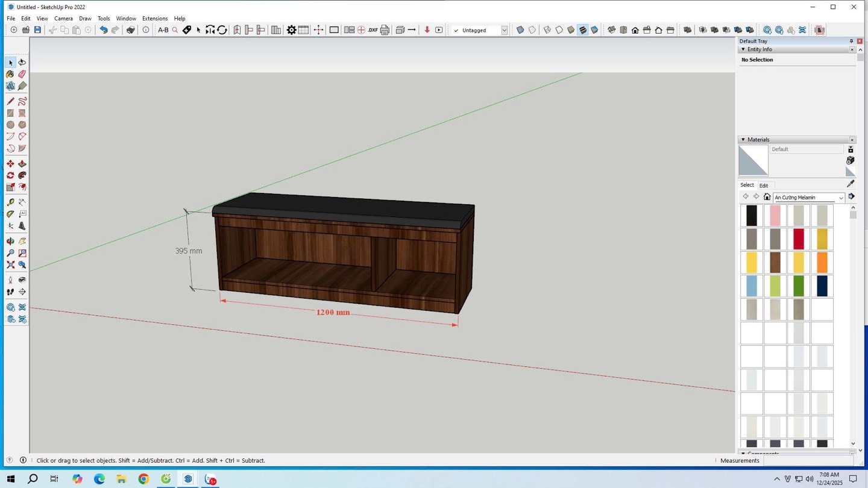Viewport: 868px width, 488px height.
Task: Activate the Circle tool
Action: coord(10,125)
